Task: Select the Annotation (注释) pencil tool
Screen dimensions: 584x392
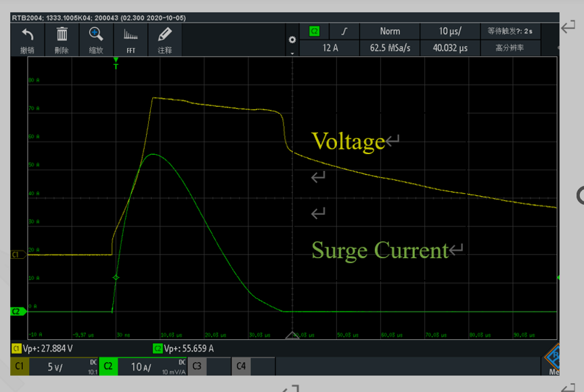Action: tap(164, 34)
